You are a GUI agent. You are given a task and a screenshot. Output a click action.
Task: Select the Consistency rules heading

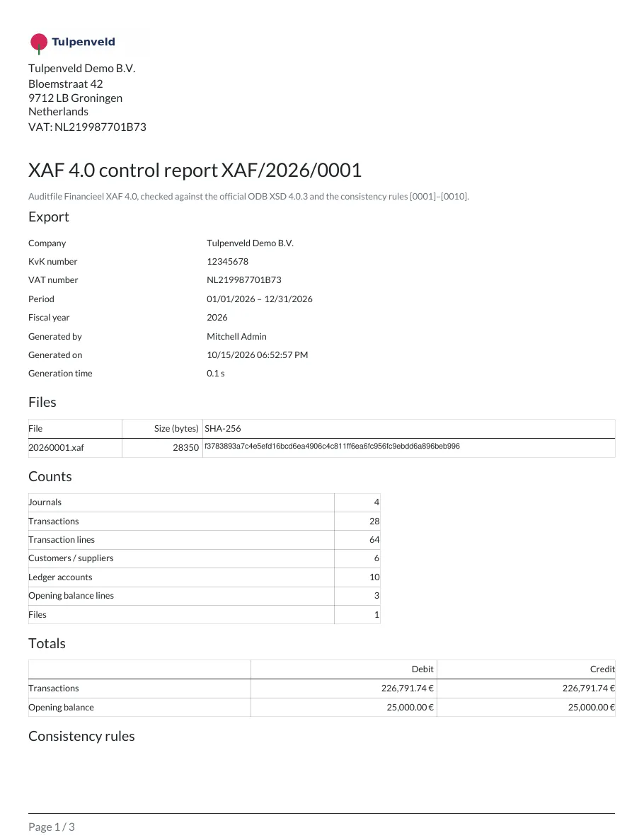81,737
